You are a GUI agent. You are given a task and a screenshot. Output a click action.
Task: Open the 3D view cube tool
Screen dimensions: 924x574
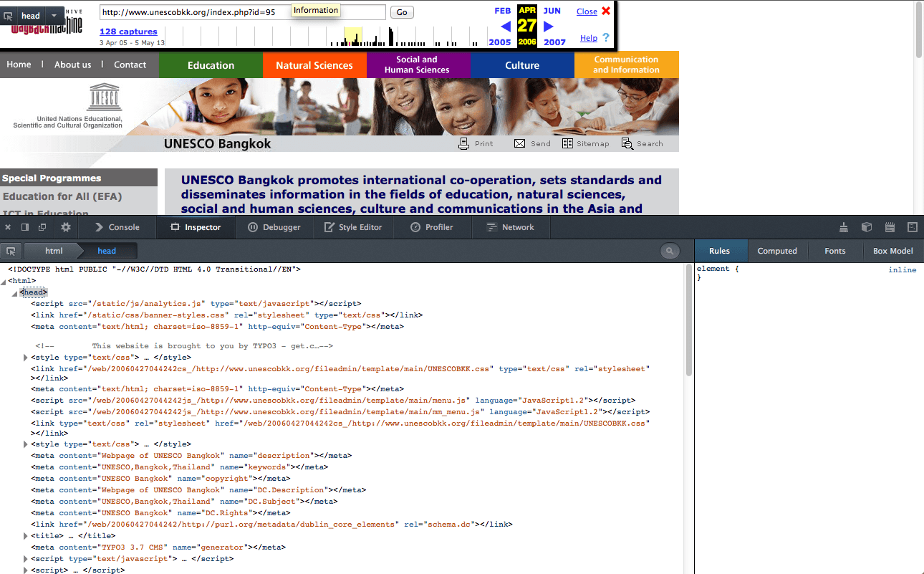(867, 227)
